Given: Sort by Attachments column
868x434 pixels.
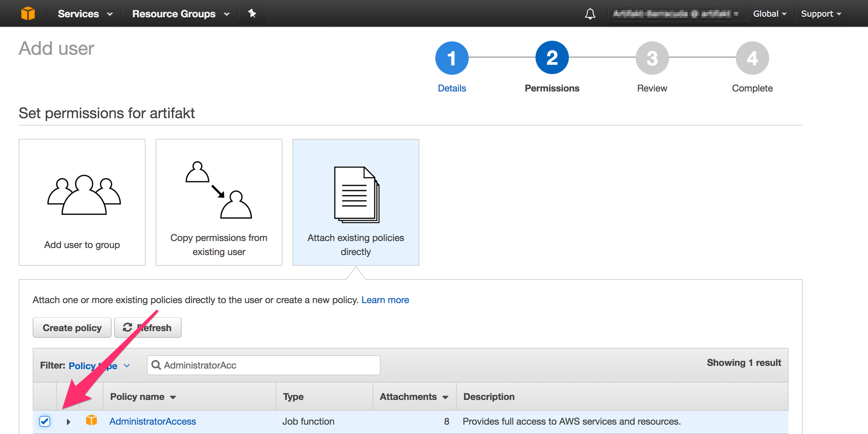Looking at the screenshot, I should point(414,397).
